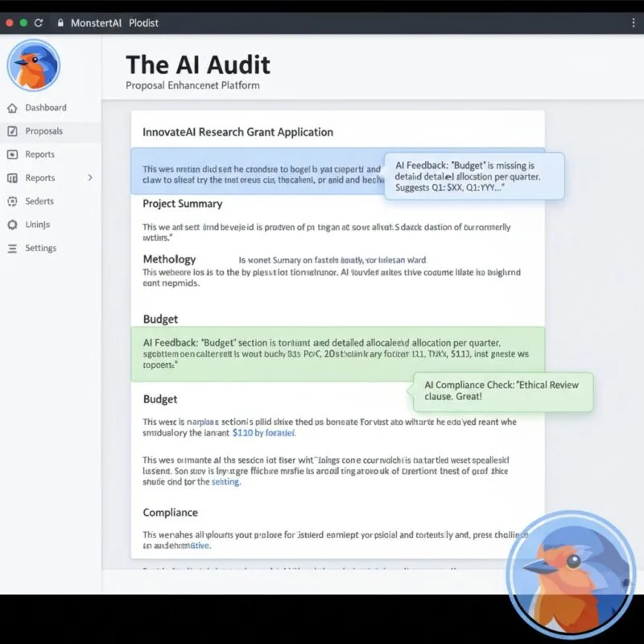Click the Budget heading below green banner
The image size is (644, 644).
(x=160, y=399)
